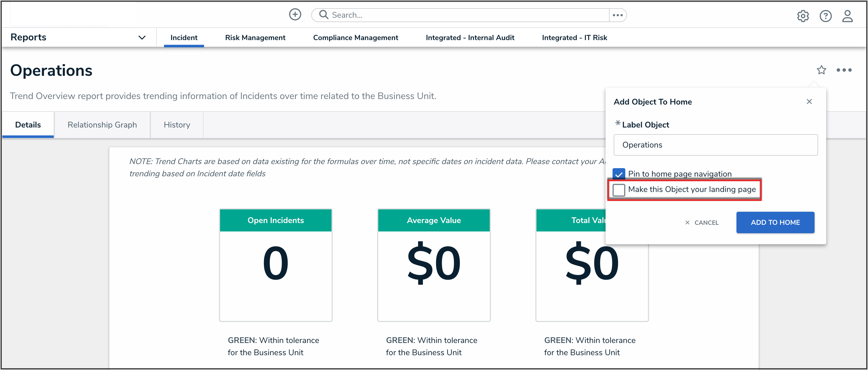Open the help question mark icon
Screen dimensions: 868x370
tap(825, 16)
